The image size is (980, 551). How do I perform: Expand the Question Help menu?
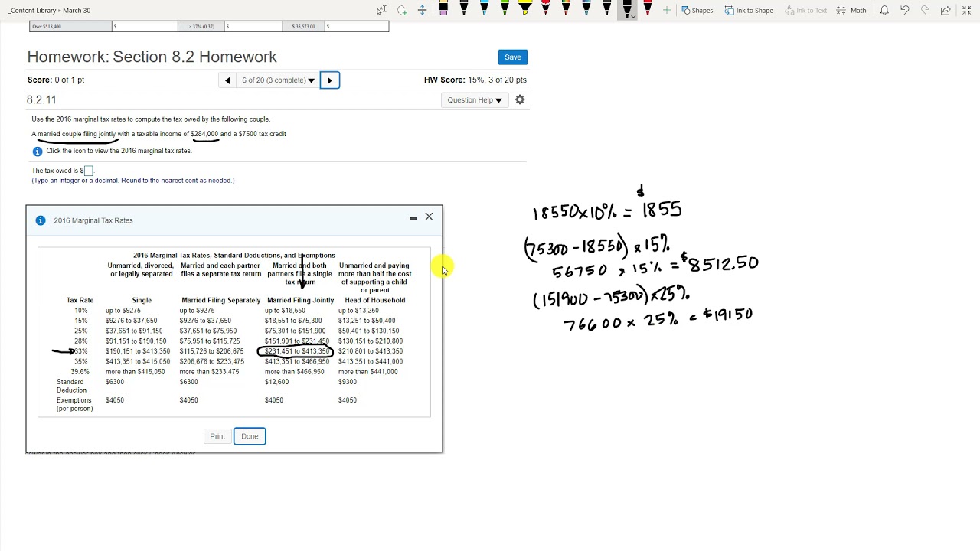click(475, 100)
